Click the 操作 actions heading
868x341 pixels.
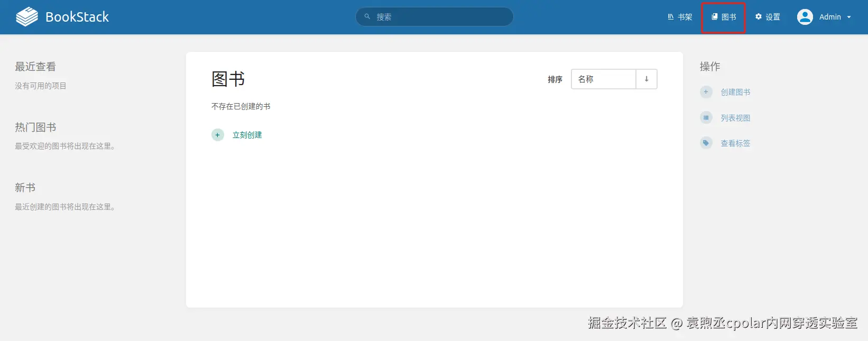tap(710, 67)
